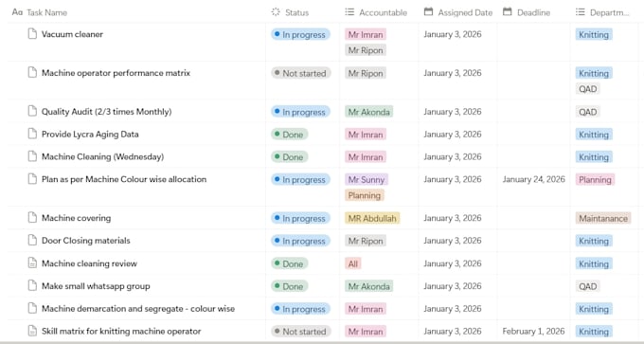Change Not started status of performance matrix
The width and height of the screenshot is (644, 344).
[x=301, y=73]
